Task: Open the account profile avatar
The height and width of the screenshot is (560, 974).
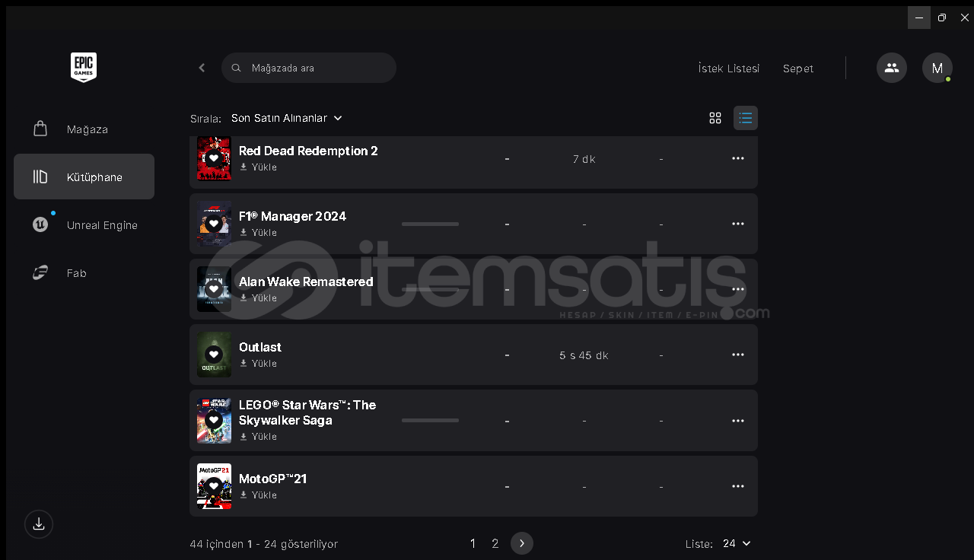Action: click(x=937, y=68)
